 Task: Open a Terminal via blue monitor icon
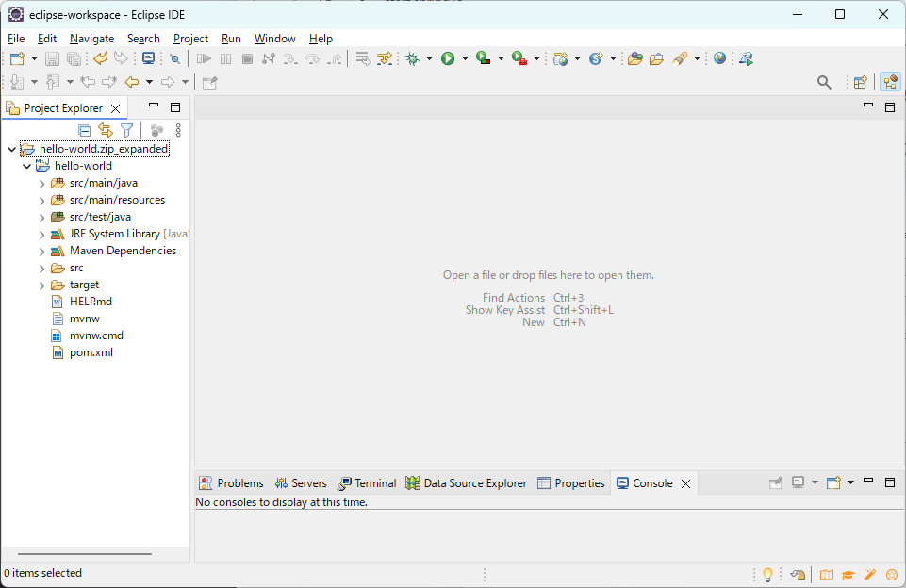149,58
